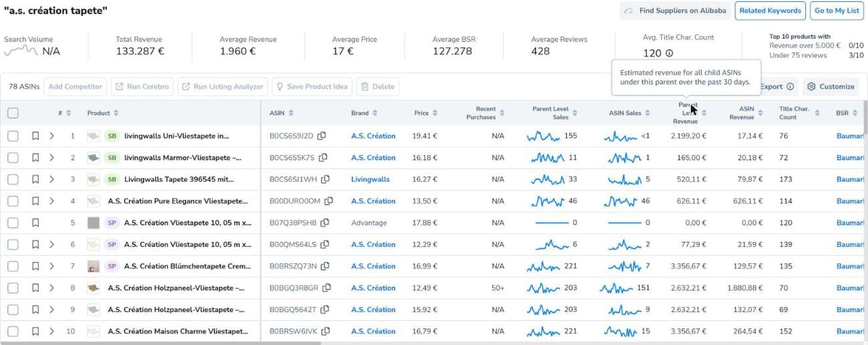Open the Customize columns button
The image size is (868, 345).
[831, 86]
